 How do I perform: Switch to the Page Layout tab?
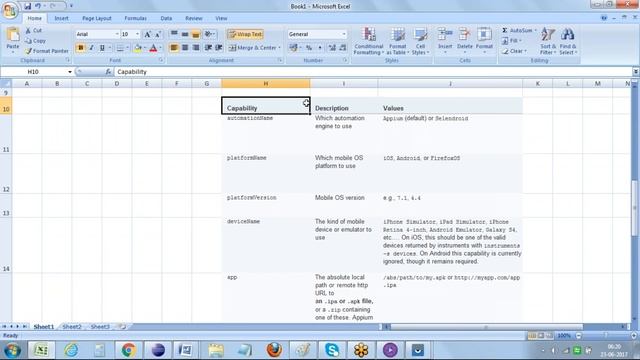tap(97, 18)
